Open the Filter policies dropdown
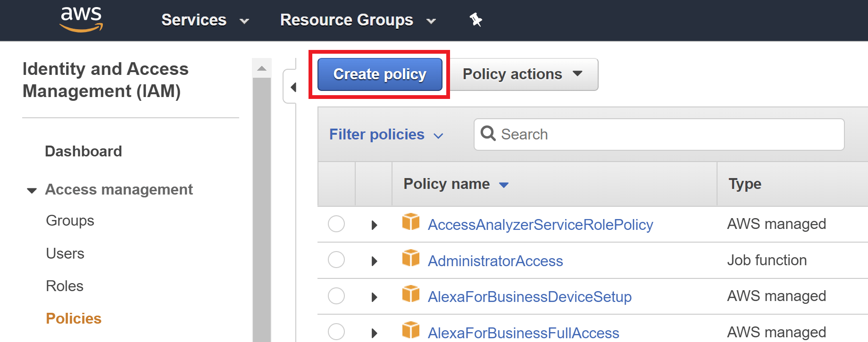 386,135
